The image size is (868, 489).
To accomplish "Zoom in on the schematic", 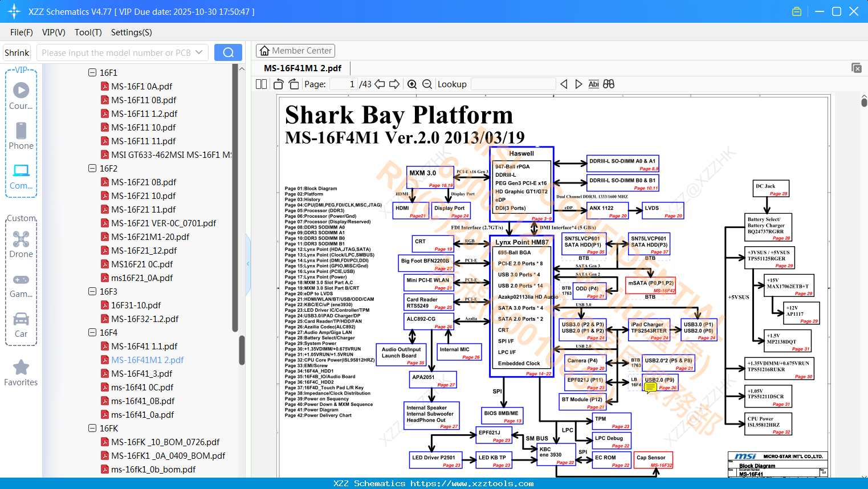I will coord(412,84).
